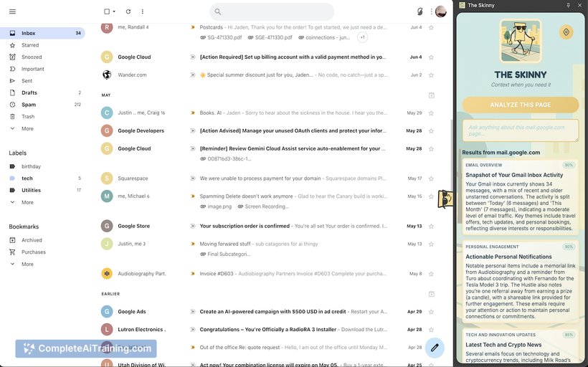Click the ANALYZE THIS PAGE button

click(x=521, y=105)
